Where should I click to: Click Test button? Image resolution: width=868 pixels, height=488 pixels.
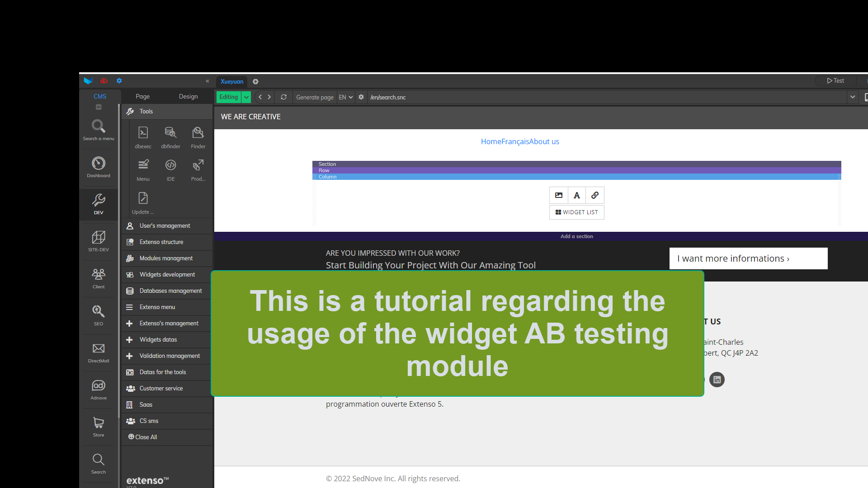(835, 81)
